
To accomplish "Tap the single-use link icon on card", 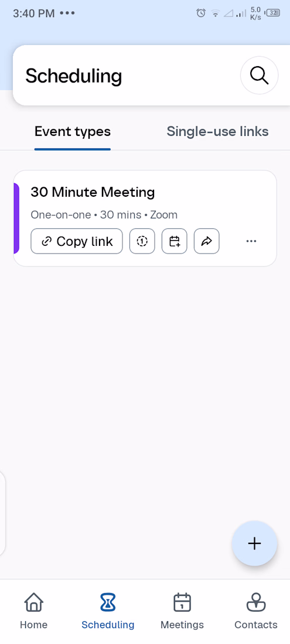I will tap(142, 241).
